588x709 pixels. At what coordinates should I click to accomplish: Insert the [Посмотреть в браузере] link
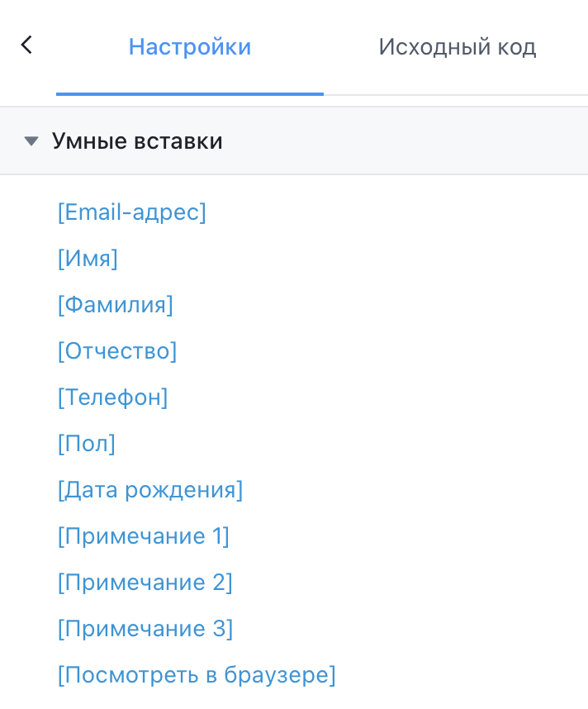(196, 675)
